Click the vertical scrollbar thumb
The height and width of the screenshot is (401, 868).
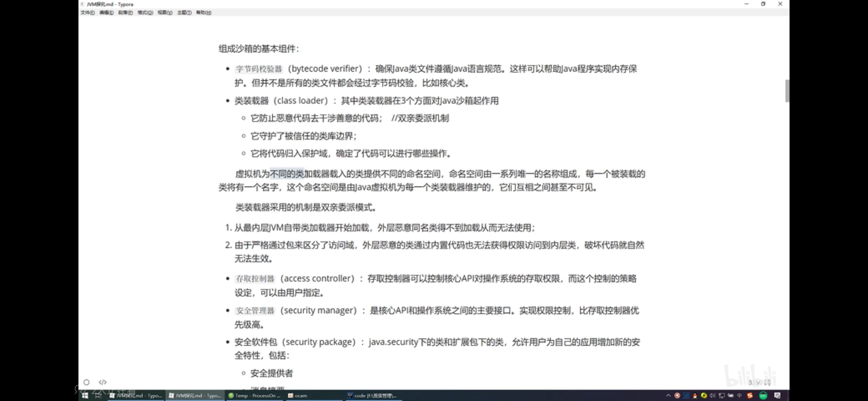[x=787, y=91]
